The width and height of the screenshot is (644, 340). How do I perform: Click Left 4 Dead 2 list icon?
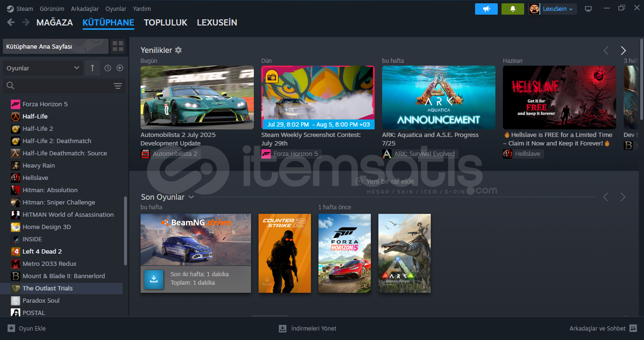(x=16, y=251)
